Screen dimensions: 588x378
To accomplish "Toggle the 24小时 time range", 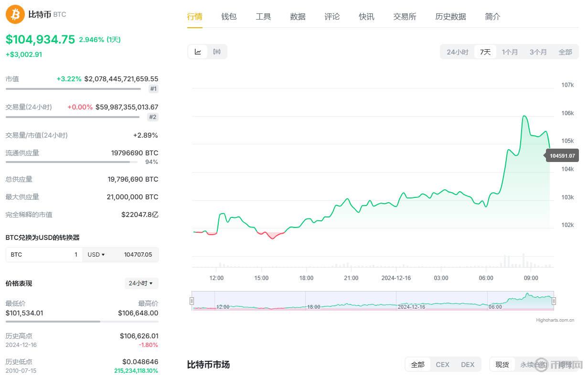I will coord(457,52).
